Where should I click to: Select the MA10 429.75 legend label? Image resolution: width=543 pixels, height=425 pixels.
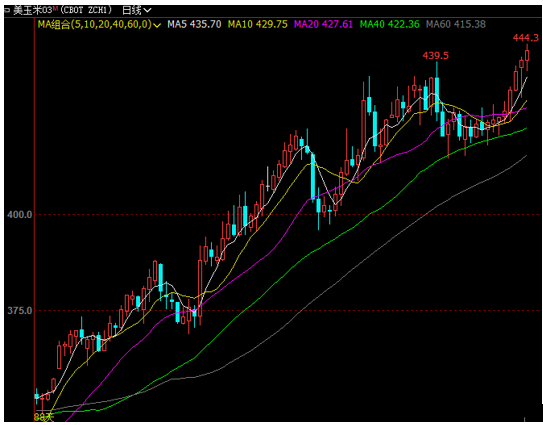pyautogui.click(x=258, y=24)
